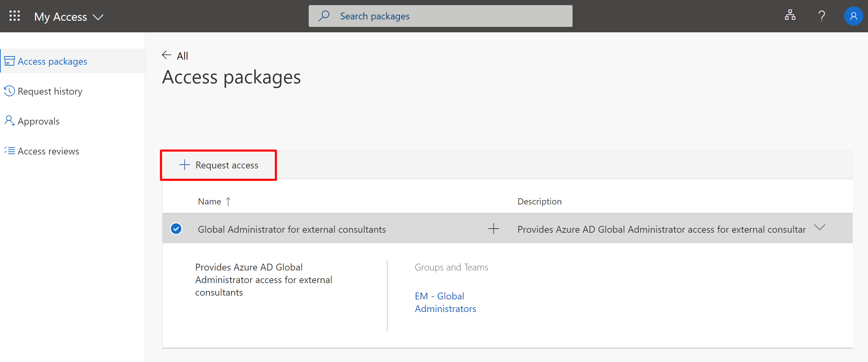
Task: Open the Help question mark icon
Action: pyautogui.click(x=822, y=16)
